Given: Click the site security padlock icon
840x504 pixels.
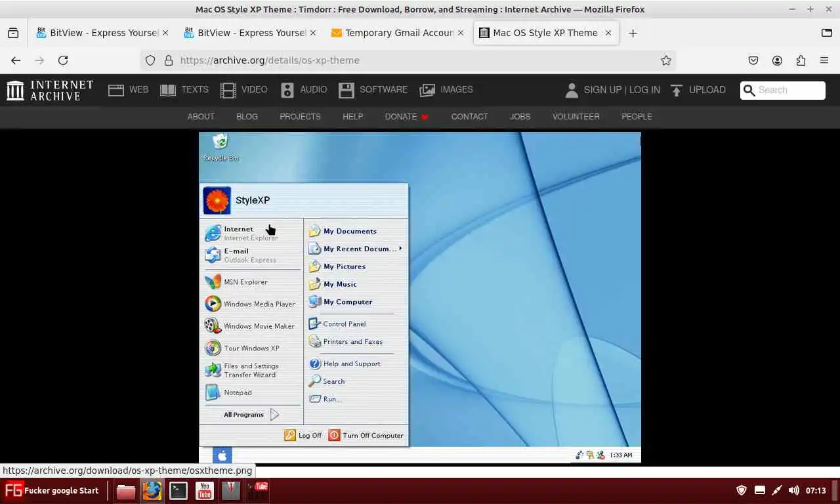Looking at the screenshot, I should 168,60.
